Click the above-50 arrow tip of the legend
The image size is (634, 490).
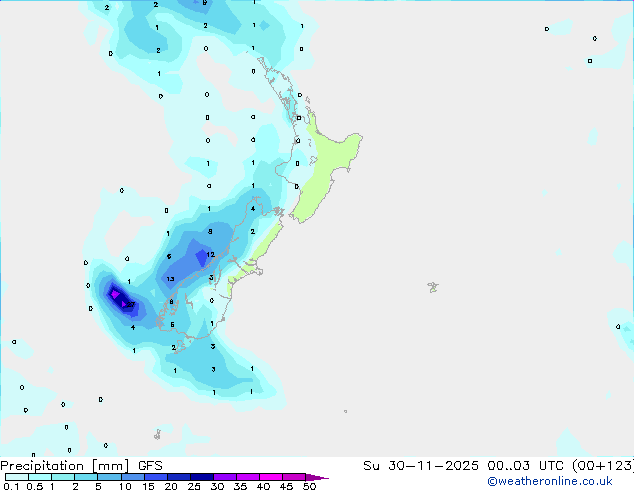(x=317, y=478)
